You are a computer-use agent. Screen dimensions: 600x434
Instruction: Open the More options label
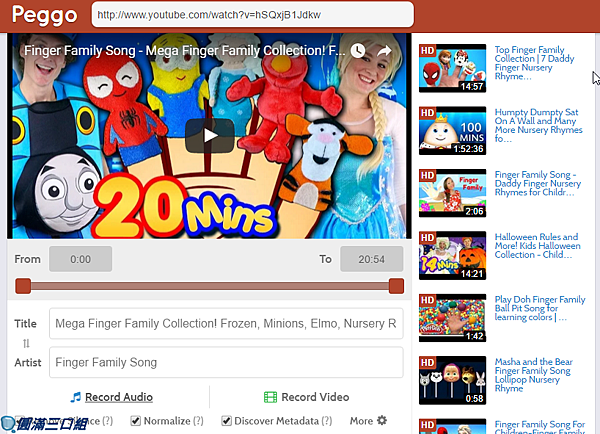point(361,421)
